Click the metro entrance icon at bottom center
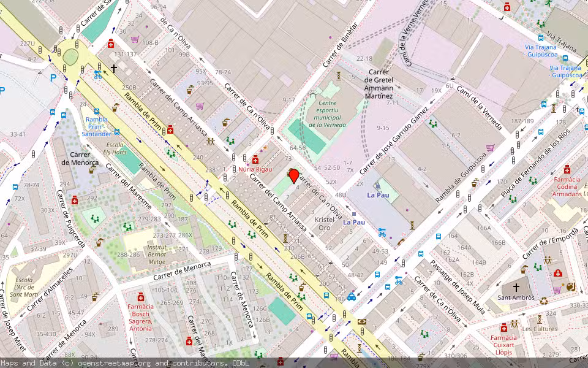Image resolution: width=588 pixels, height=368 pixels. tap(360, 322)
